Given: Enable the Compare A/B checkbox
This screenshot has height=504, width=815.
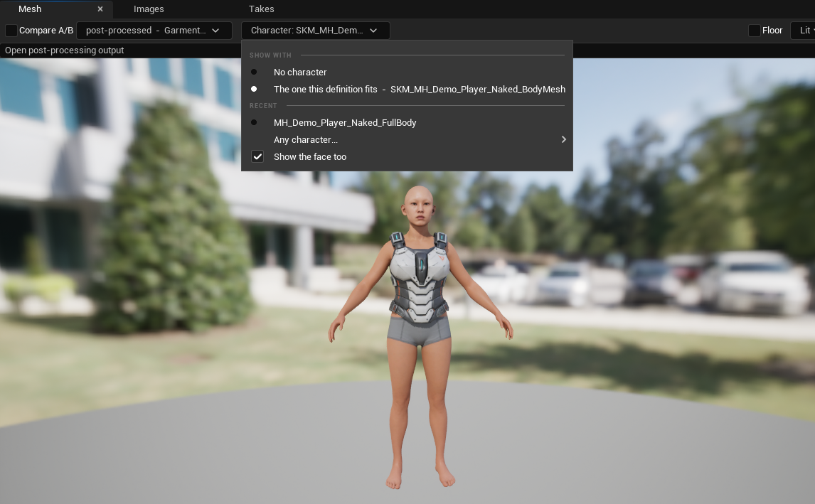Looking at the screenshot, I should pyautogui.click(x=11, y=30).
